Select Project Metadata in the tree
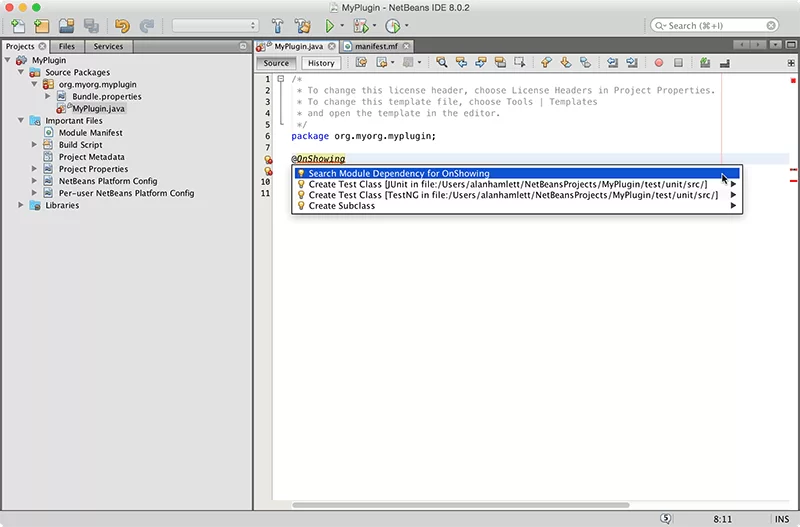800x527 pixels. point(91,157)
